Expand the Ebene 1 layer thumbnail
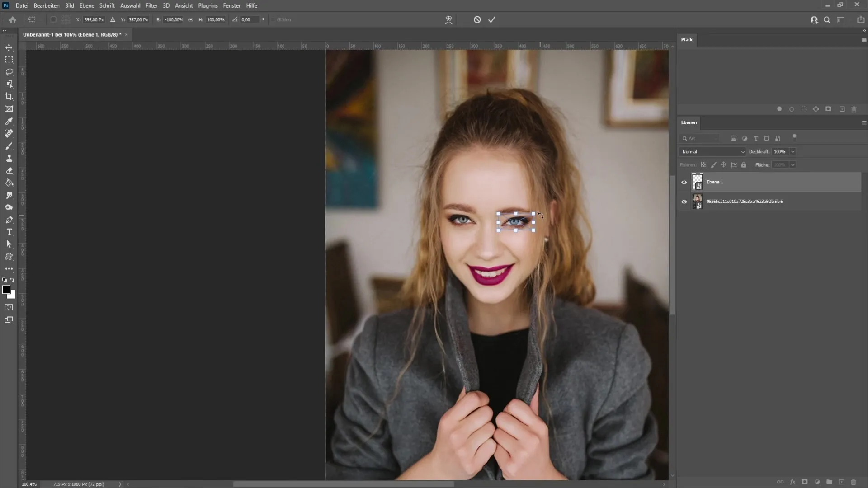Viewport: 868px width, 488px height. click(698, 181)
